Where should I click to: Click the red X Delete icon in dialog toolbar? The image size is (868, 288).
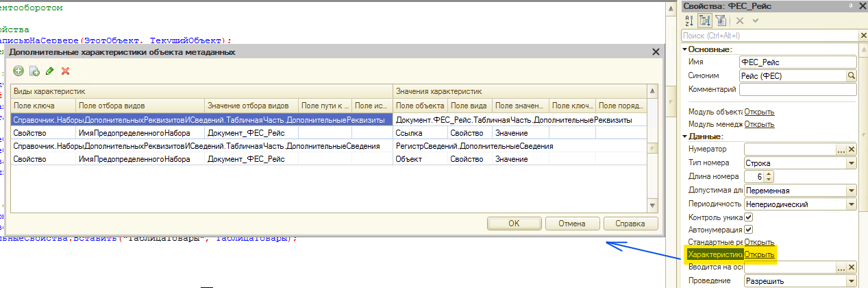[x=66, y=71]
